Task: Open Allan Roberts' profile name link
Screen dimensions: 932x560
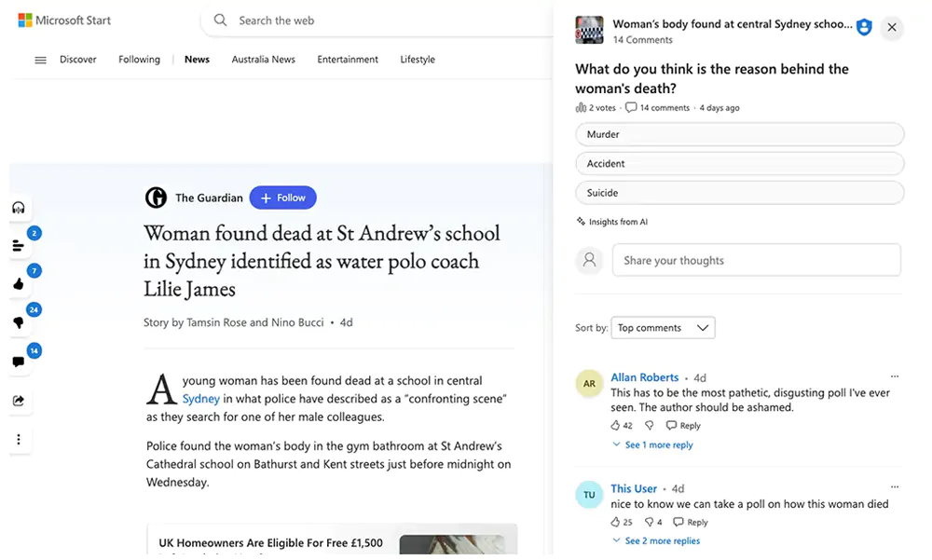Action: click(x=645, y=376)
